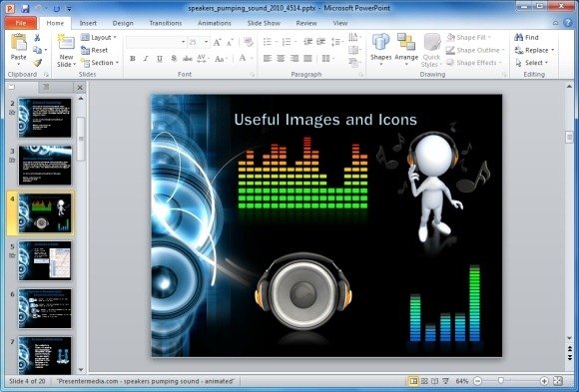Toggle Bold formatting
The width and height of the screenshot is (579, 392).
[x=133, y=58]
